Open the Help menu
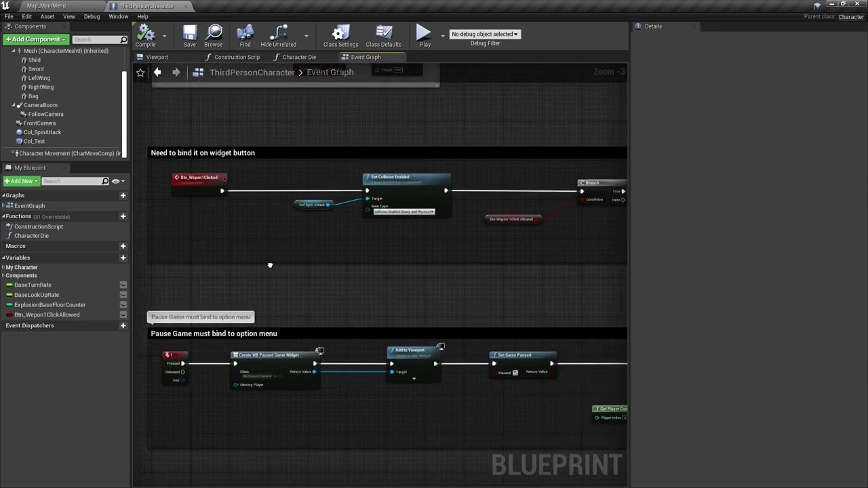This screenshot has width=868, height=488. pos(142,16)
